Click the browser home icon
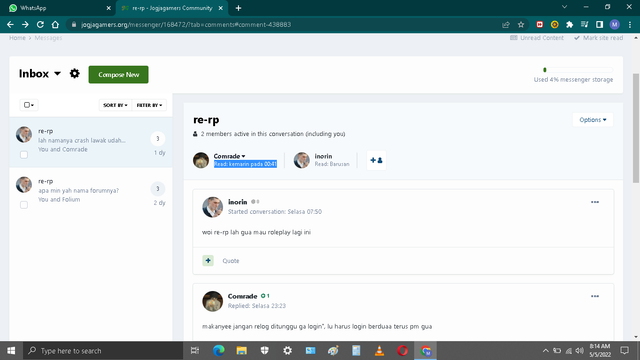The image size is (640, 360). (x=55, y=24)
